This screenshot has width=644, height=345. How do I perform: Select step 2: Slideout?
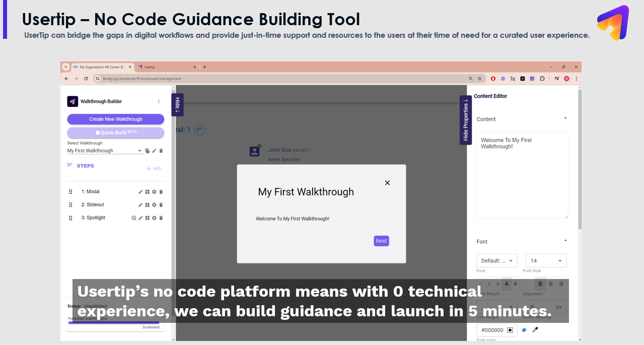[93, 205]
